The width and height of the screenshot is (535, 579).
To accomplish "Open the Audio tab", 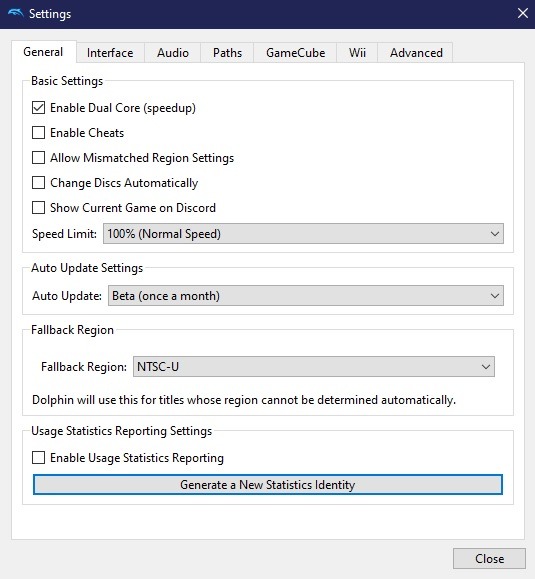I will [172, 53].
